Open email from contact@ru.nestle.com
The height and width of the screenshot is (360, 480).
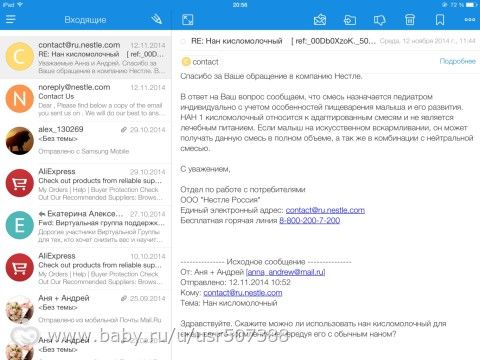(86, 57)
